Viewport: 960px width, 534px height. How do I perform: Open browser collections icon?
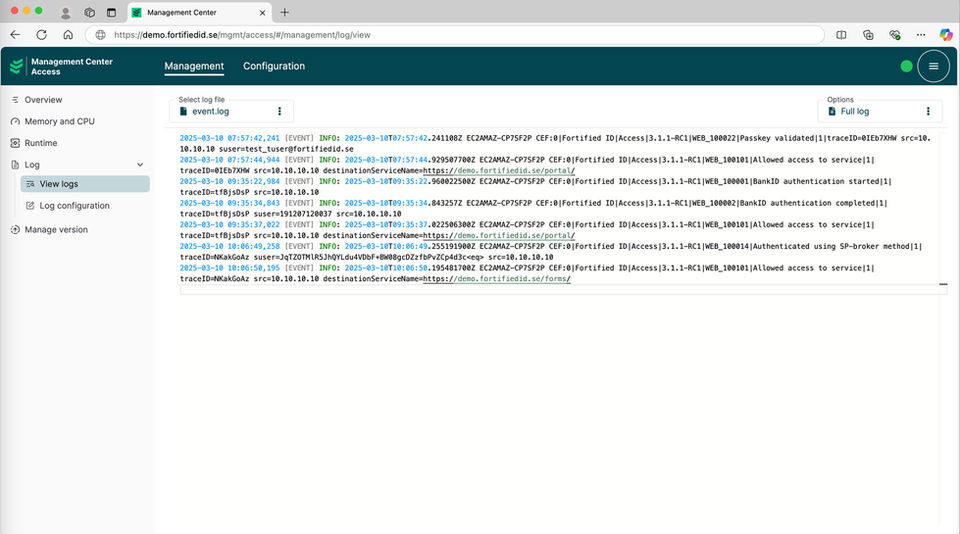(868, 35)
